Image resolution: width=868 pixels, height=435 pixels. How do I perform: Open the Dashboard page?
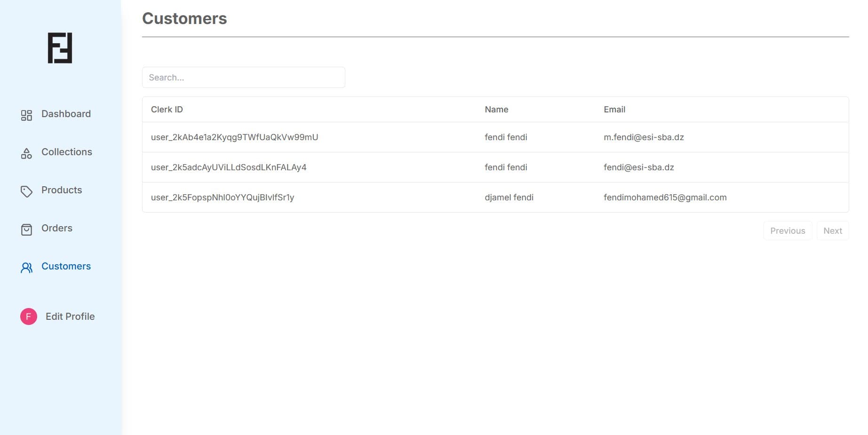[66, 114]
